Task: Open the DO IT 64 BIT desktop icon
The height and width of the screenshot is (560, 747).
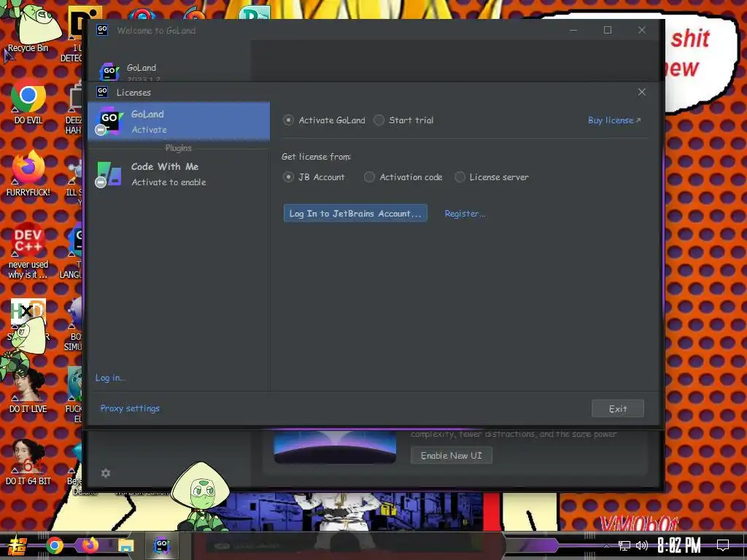Action: point(28,462)
